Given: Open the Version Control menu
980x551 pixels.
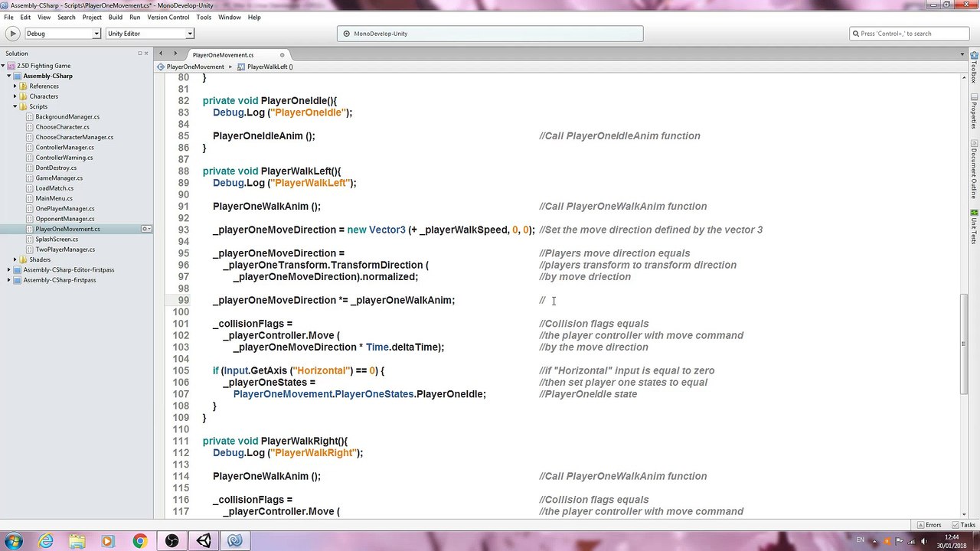Looking at the screenshot, I should click(168, 17).
